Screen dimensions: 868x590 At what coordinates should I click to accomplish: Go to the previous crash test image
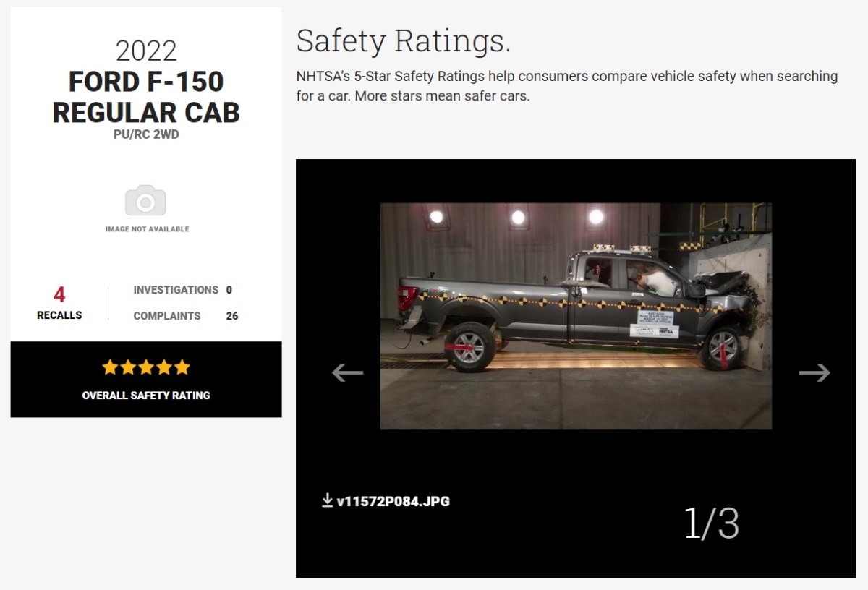click(347, 372)
